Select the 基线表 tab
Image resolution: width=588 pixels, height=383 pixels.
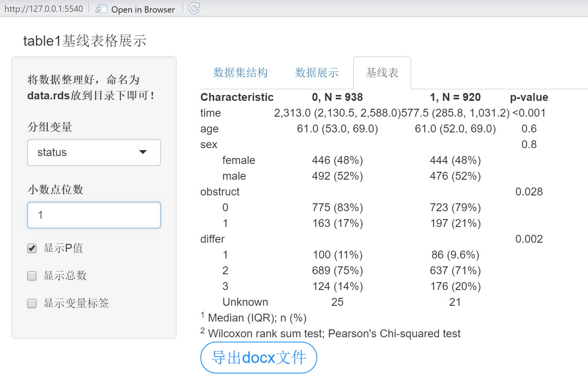click(382, 73)
